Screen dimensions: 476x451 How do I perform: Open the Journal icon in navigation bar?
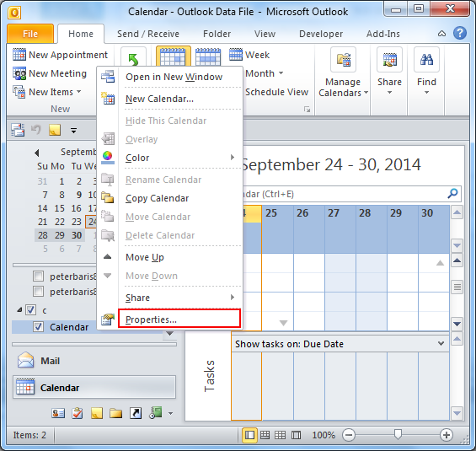pyautogui.click(x=155, y=413)
